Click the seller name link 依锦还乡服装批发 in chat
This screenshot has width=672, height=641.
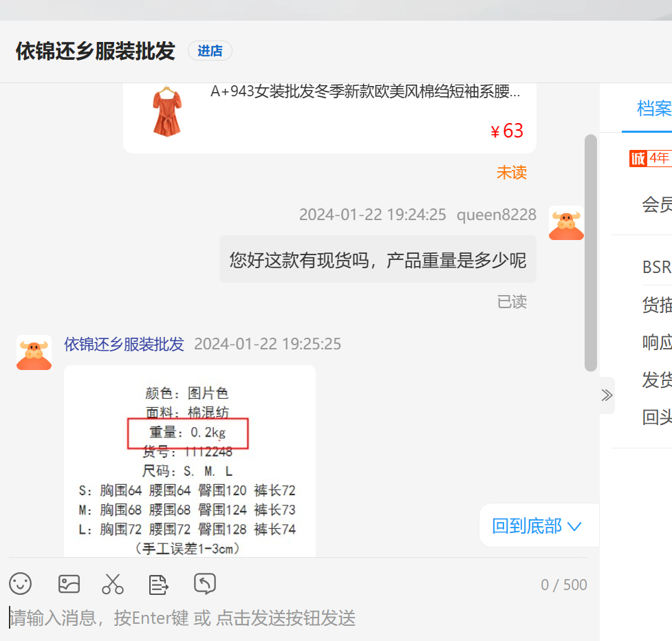point(124,344)
